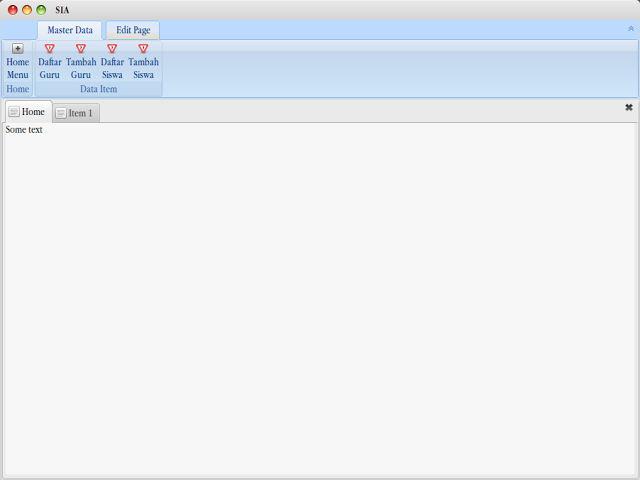Switch to the Edit Page ribbon tab
This screenshot has width=640, height=480.
pyautogui.click(x=133, y=30)
